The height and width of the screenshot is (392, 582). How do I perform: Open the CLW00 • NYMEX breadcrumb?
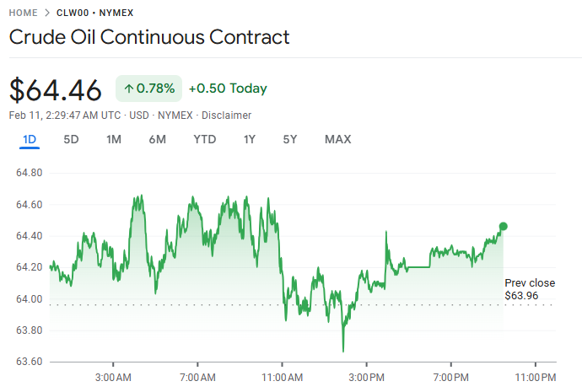[x=94, y=13]
